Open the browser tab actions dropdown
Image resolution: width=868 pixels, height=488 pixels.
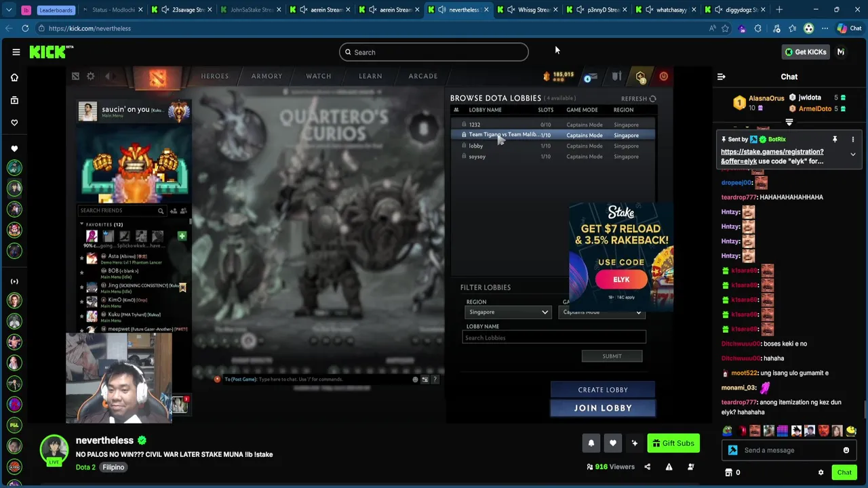[x=9, y=9]
